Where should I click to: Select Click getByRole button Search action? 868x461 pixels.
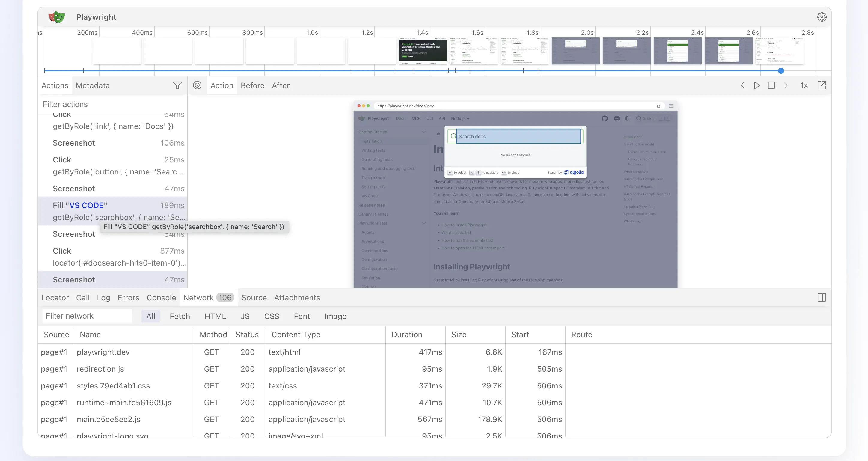pos(112,166)
